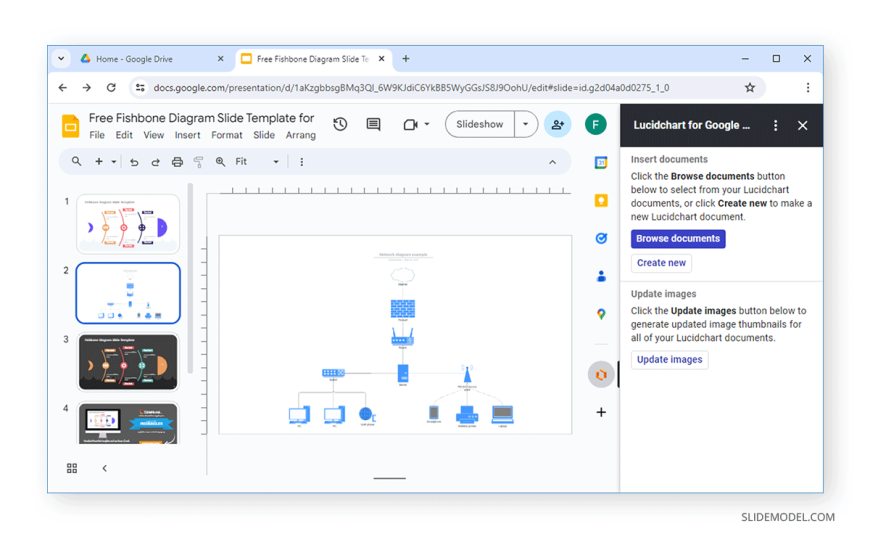
Task: Click the address bar URL
Action: (x=411, y=88)
